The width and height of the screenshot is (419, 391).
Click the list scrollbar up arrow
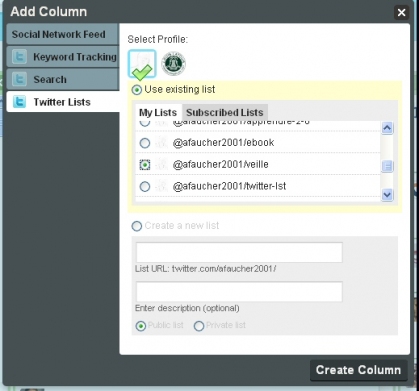(x=387, y=128)
